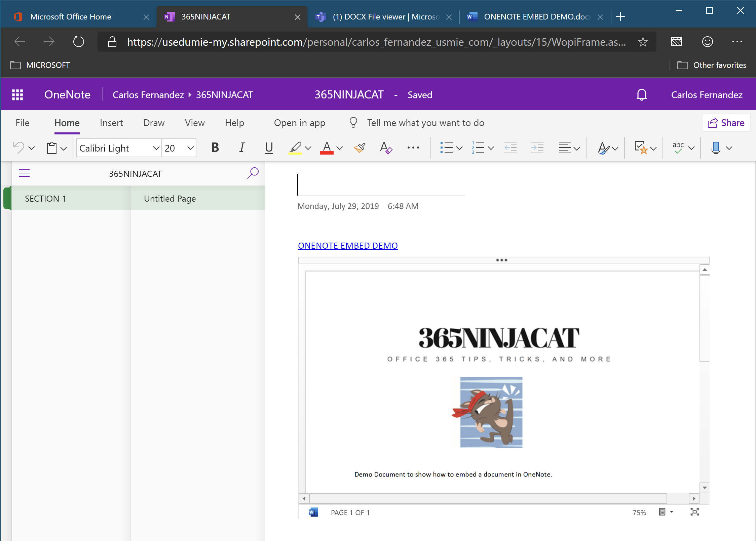Click the Increase Indent icon
Screen dimensions: 756x541
pos(537,148)
